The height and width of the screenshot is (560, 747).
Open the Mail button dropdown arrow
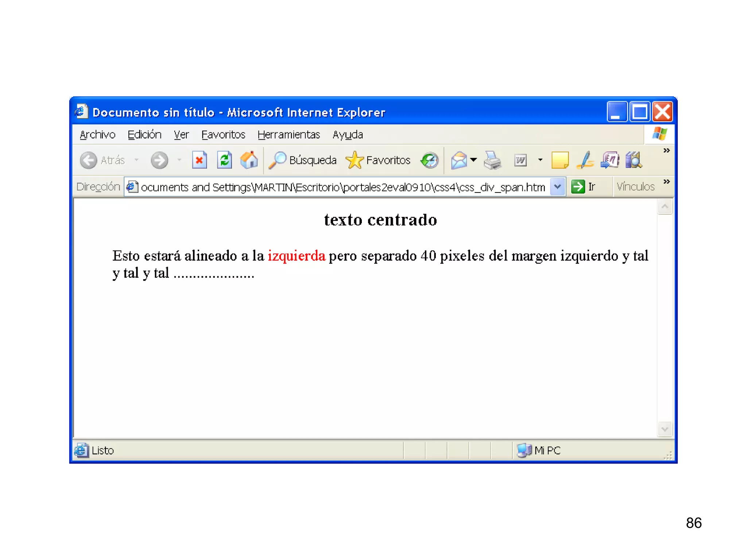473,160
